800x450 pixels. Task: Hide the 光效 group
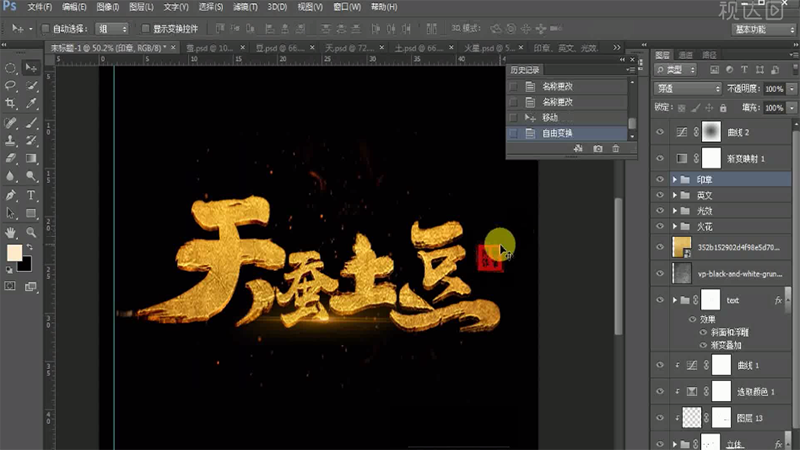(660, 211)
